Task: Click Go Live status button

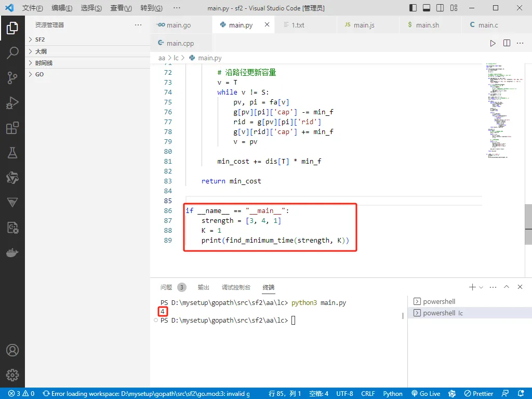Action: [x=426, y=394]
